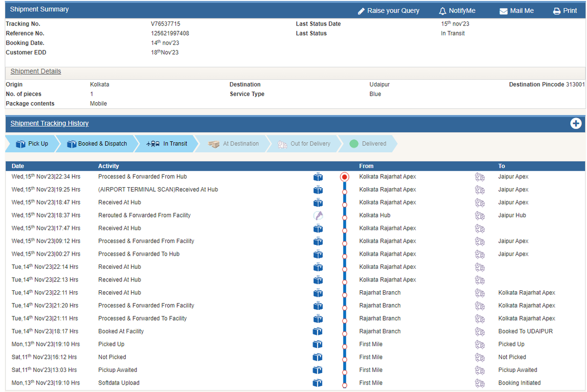
Task: Select reference number 125621997408
Action: (170, 33)
